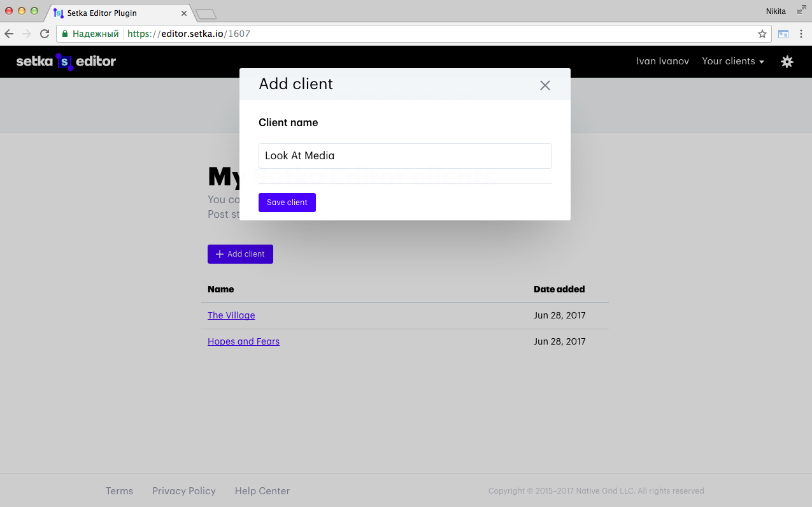Screen dimensions: 812x507
Task: Click the Date added column header
Action: click(559, 289)
